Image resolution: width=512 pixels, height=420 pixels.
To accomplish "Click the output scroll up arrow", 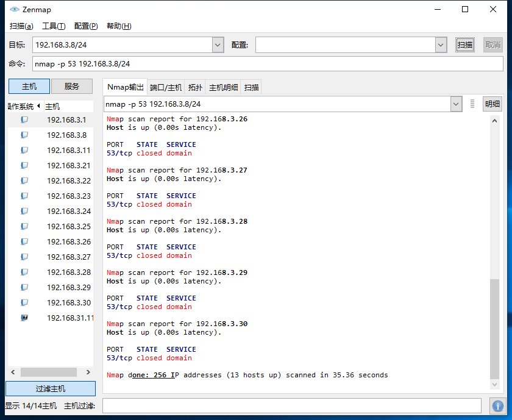I will [x=495, y=121].
